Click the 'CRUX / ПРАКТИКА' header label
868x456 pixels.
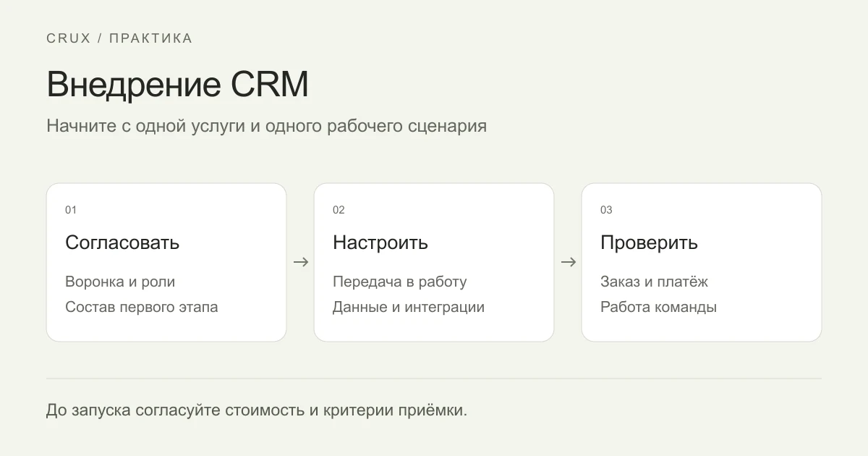[x=119, y=38]
